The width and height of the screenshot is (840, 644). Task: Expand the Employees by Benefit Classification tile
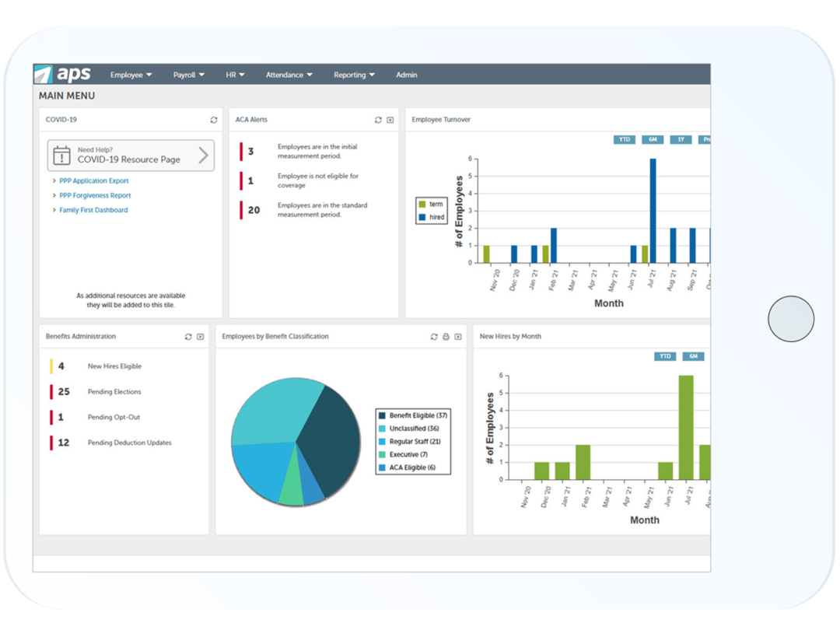coord(457,337)
